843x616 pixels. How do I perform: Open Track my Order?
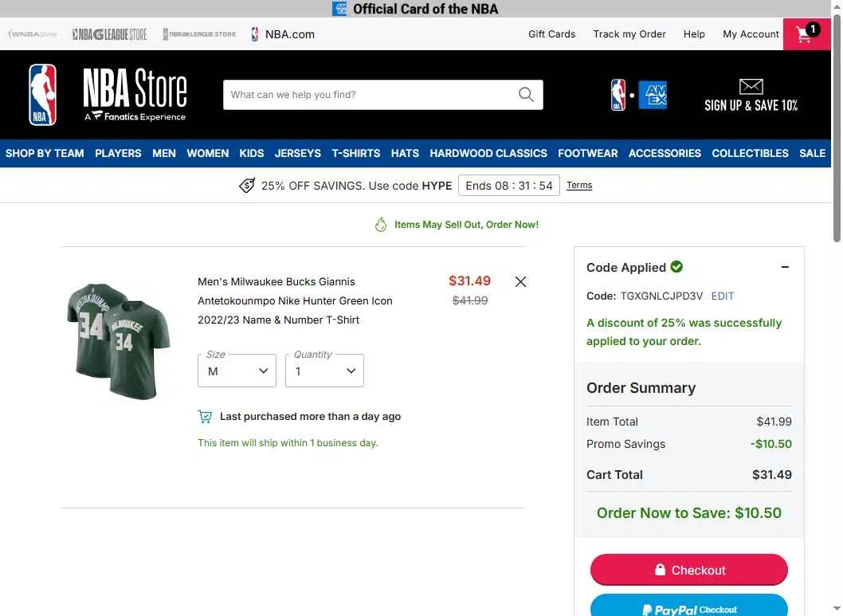[x=629, y=33]
